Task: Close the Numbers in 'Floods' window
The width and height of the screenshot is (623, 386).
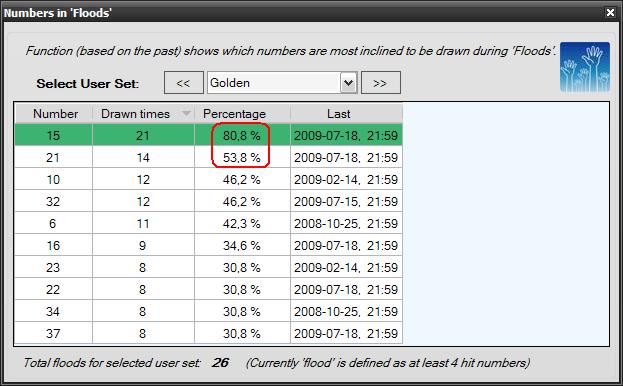Action: coord(610,13)
